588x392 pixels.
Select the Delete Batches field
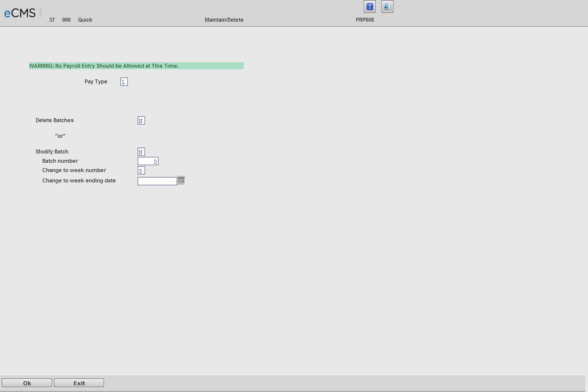point(141,121)
